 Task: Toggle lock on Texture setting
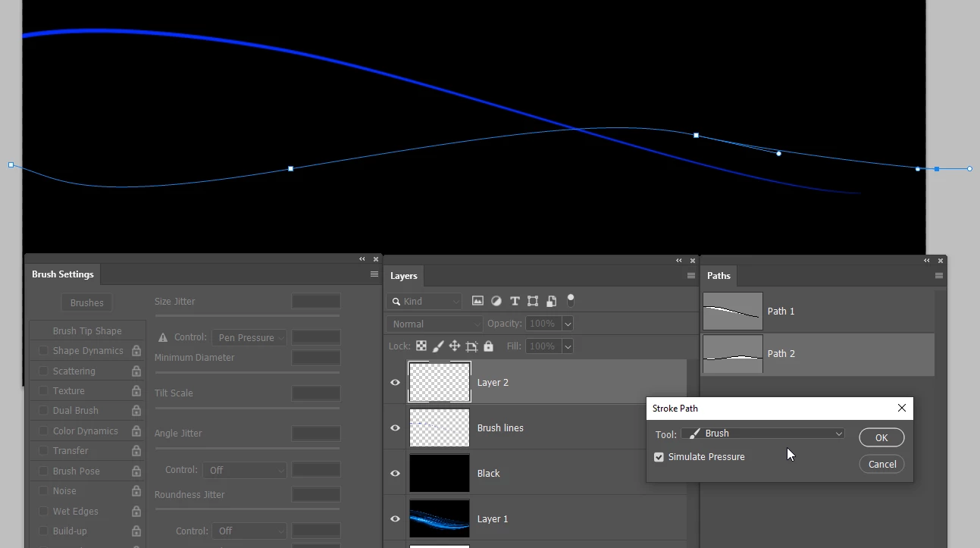pyautogui.click(x=136, y=391)
